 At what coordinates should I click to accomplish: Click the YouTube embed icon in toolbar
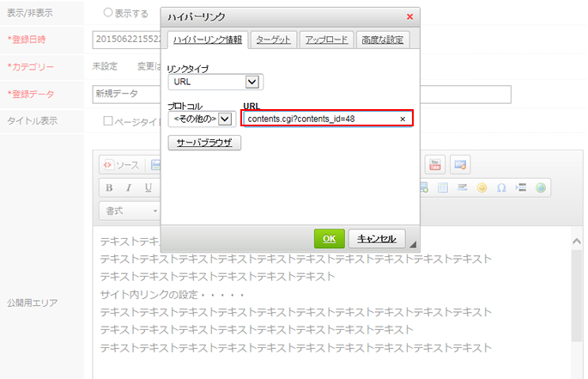[434, 164]
